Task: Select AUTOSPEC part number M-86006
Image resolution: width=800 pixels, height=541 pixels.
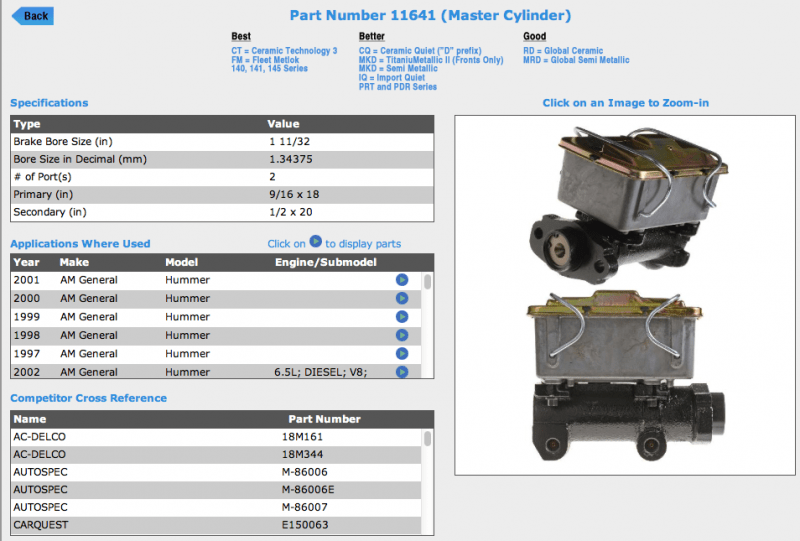Action: tap(305, 472)
